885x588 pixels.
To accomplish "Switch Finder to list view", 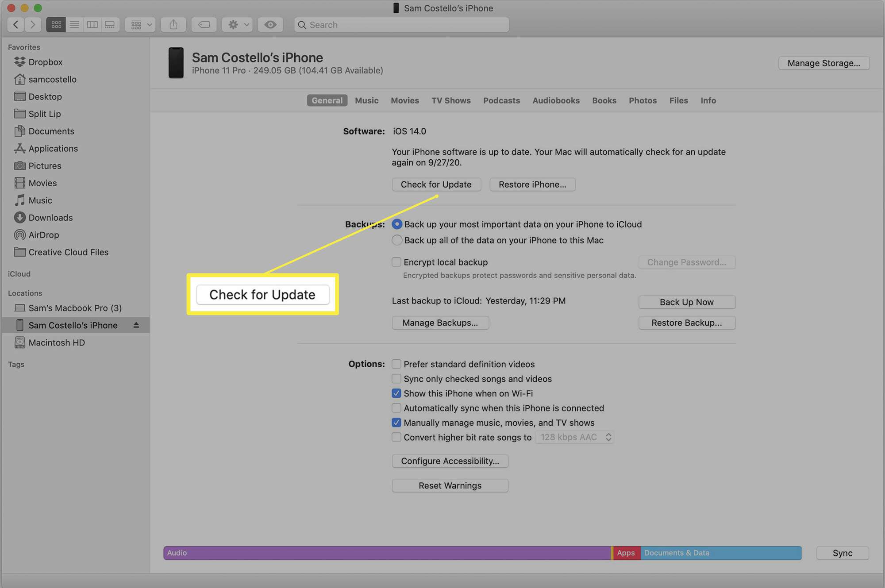I will 74,25.
